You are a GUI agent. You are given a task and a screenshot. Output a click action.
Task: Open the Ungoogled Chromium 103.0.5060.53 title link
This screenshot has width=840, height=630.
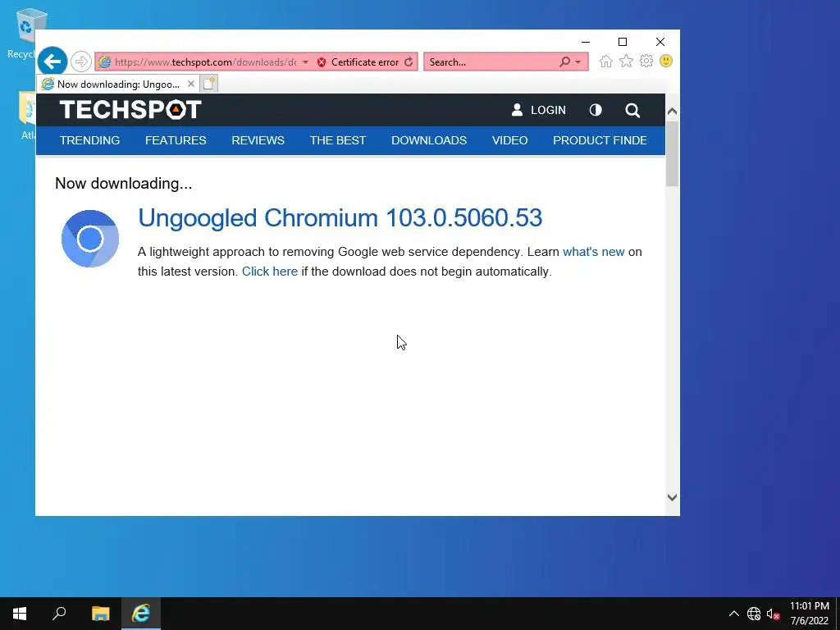tap(340, 217)
